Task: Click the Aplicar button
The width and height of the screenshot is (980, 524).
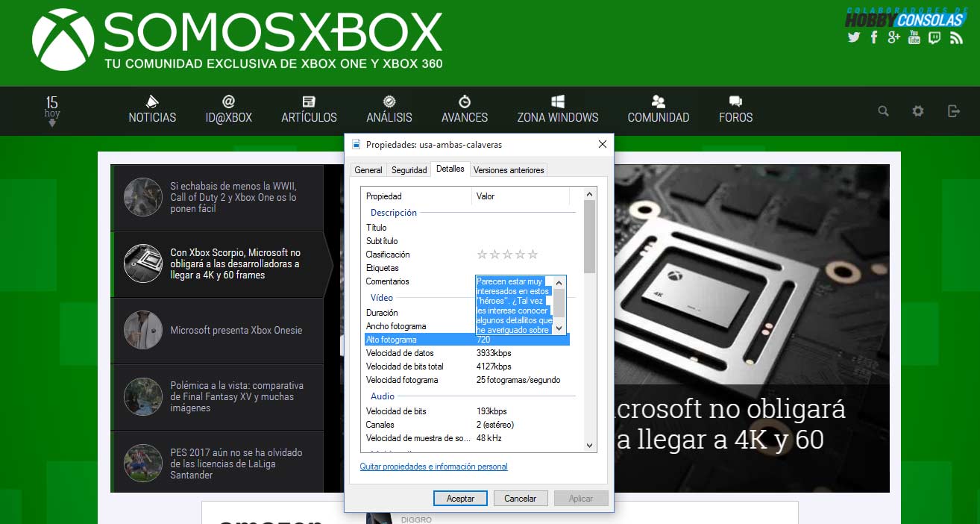Action: click(581, 498)
